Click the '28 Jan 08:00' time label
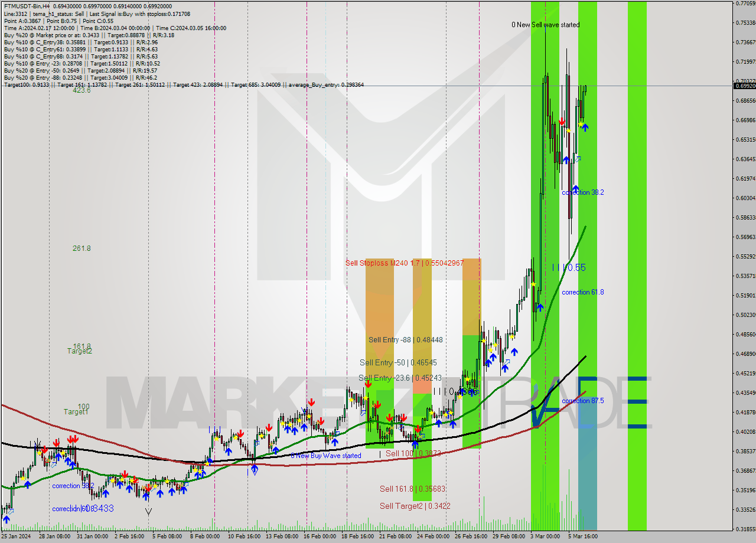The image size is (756, 543). point(56,537)
